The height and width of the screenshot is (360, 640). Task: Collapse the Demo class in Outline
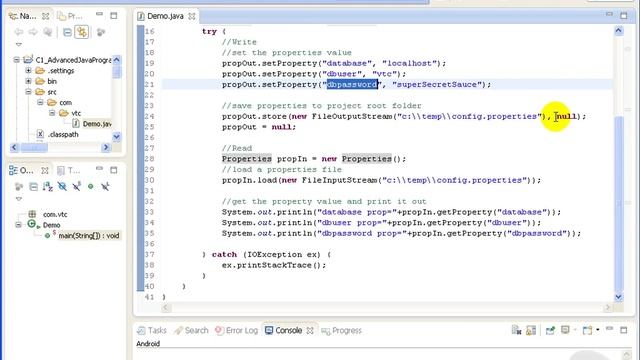tap(19, 224)
